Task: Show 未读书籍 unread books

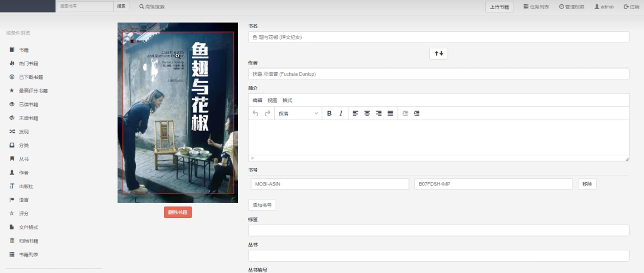Action: pos(24,118)
